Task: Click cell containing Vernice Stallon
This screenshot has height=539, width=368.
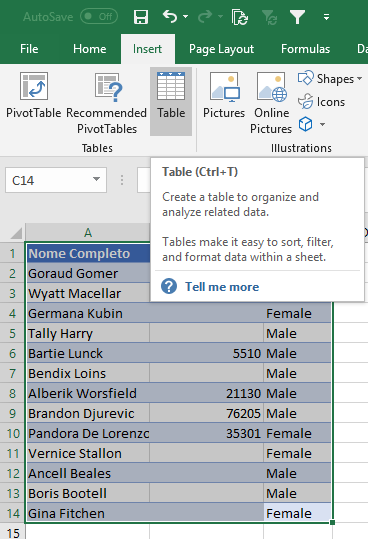Action: tap(88, 453)
